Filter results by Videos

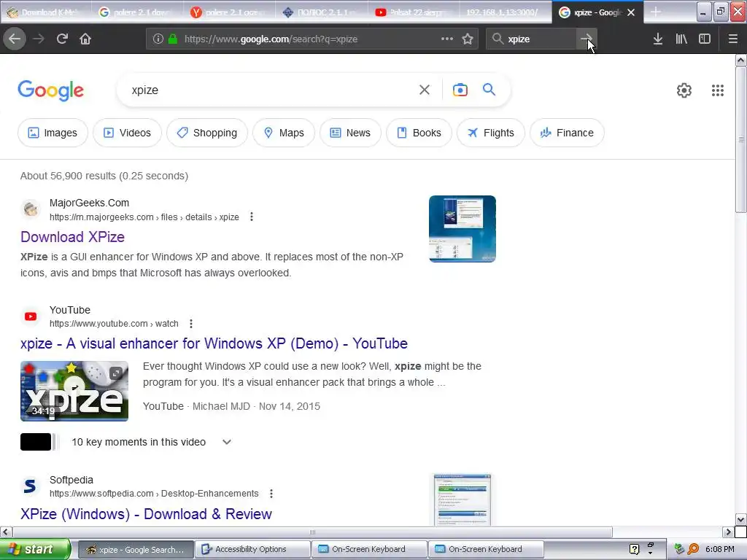click(x=127, y=133)
